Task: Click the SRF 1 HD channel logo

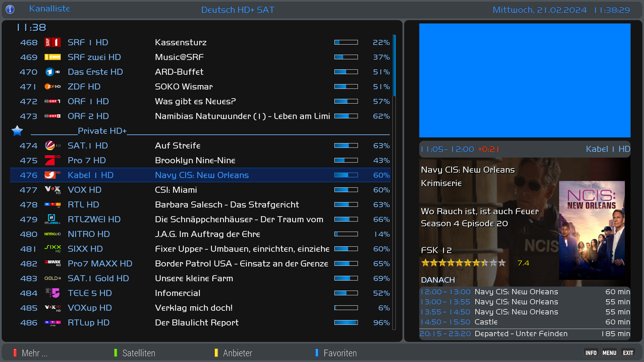Action: click(x=53, y=42)
